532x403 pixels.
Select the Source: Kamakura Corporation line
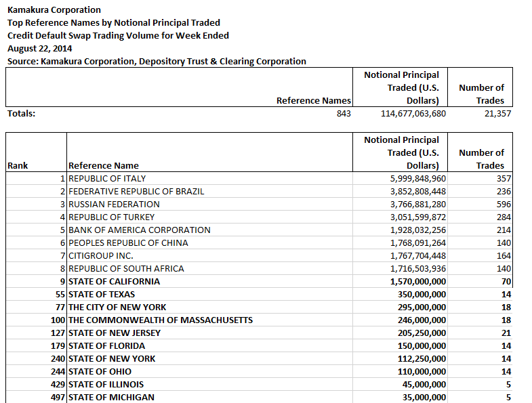[157, 62]
